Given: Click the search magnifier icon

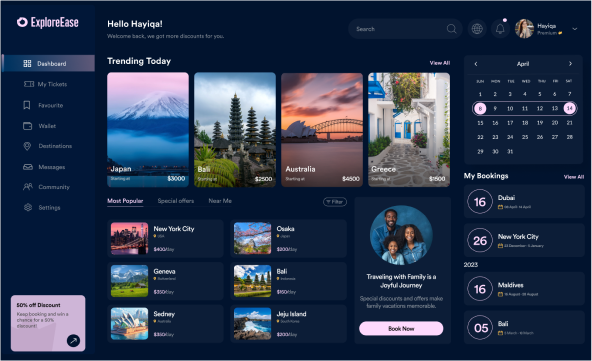Looking at the screenshot, I should coord(451,29).
